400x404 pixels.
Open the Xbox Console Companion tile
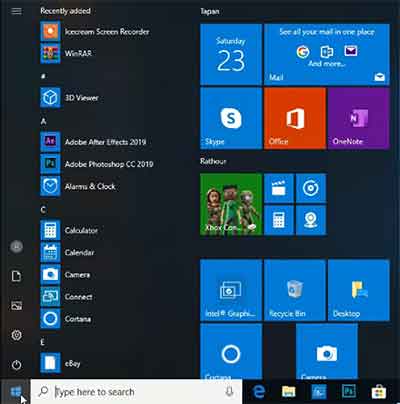tap(231, 204)
